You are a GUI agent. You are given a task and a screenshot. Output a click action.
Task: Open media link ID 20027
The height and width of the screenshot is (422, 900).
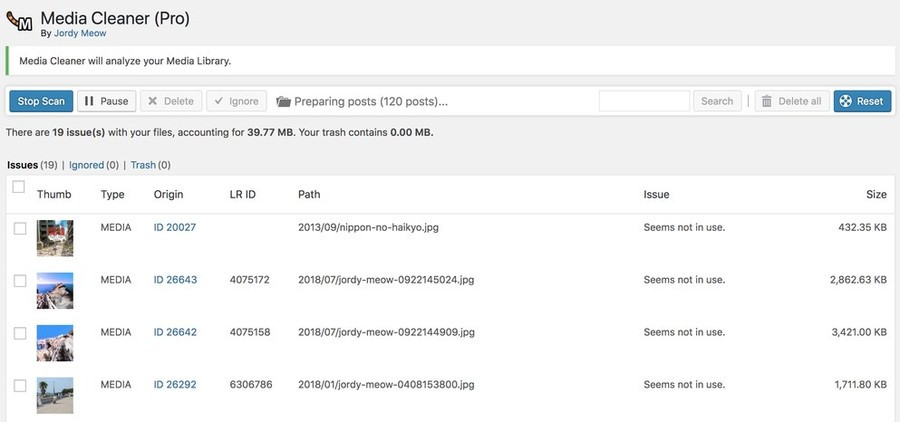coord(175,228)
